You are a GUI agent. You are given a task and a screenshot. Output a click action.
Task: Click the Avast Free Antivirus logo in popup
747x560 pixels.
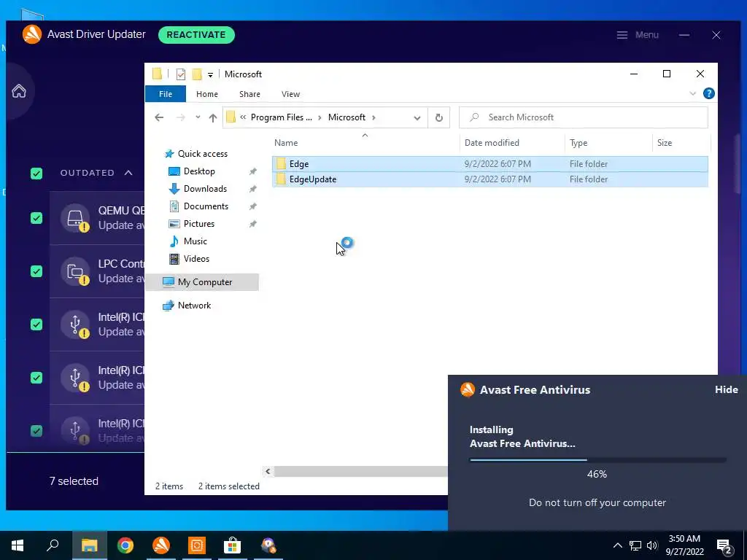(x=468, y=389)
